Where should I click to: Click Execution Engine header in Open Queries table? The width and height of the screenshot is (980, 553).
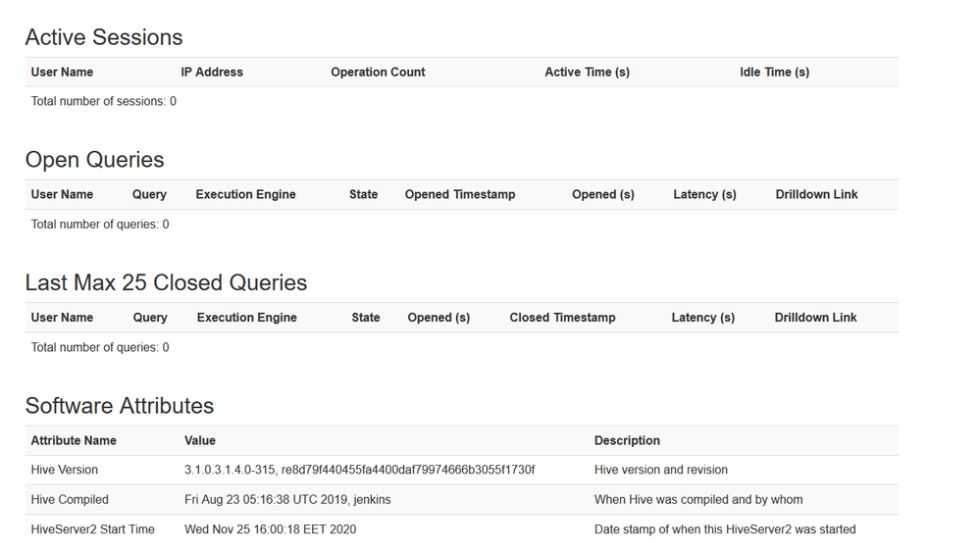(x=245, y=194)
